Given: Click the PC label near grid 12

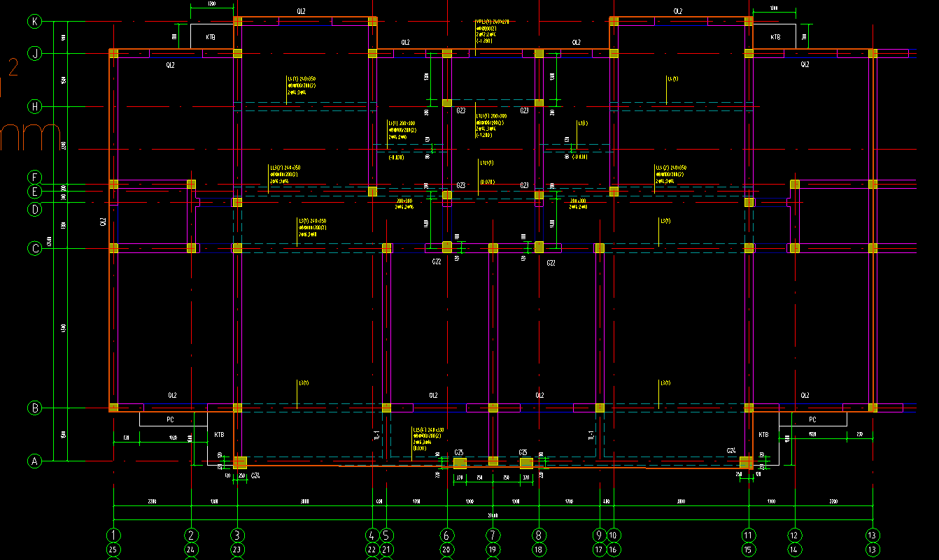Looking at the screenshot, I should click(812, 419).
